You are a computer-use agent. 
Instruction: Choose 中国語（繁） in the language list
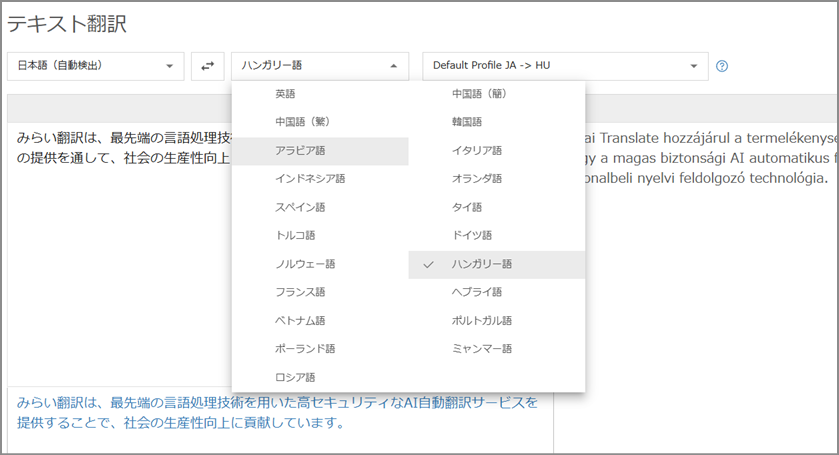click(x=302, y=122)
